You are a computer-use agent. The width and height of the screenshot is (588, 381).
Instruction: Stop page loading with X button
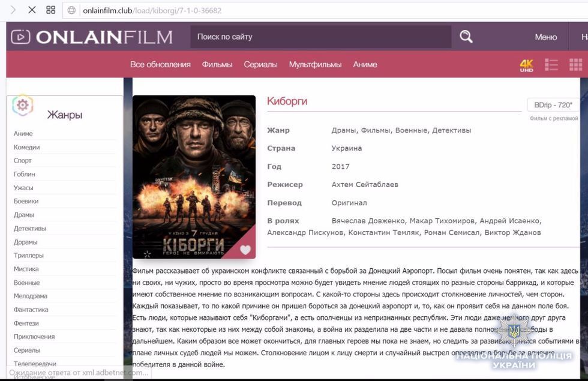[32, 10]
